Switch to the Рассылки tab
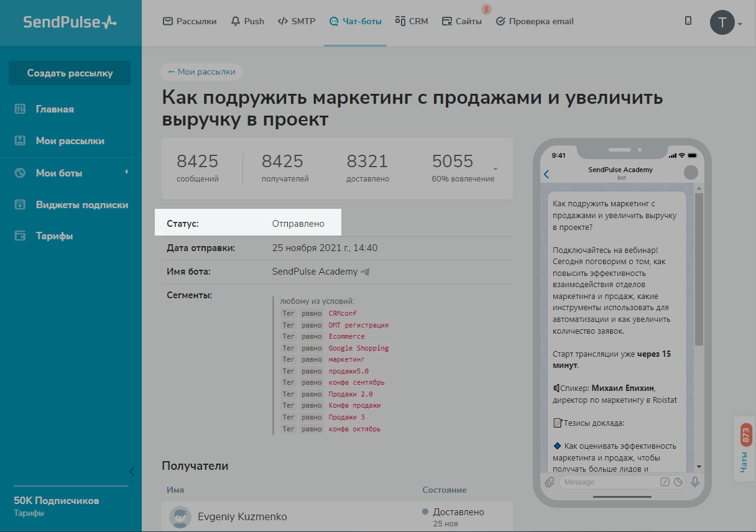 click(x=190, y=21)
